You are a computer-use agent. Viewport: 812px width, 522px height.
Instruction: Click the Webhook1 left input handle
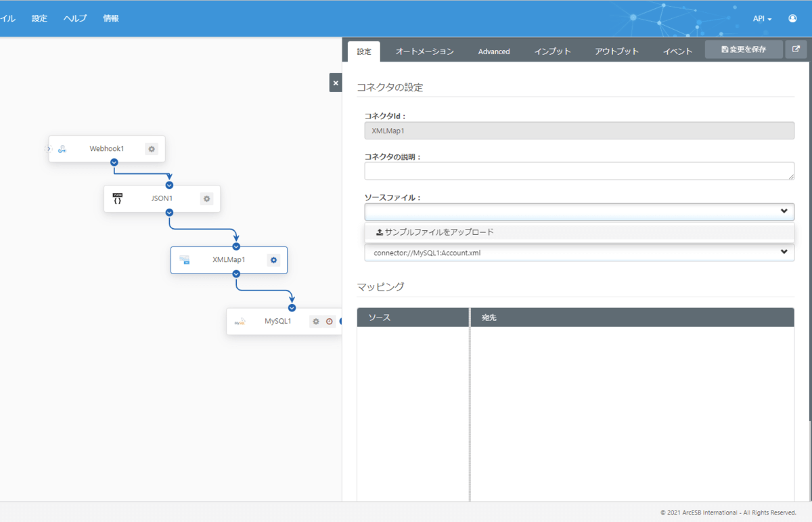(x=49, y=149)
